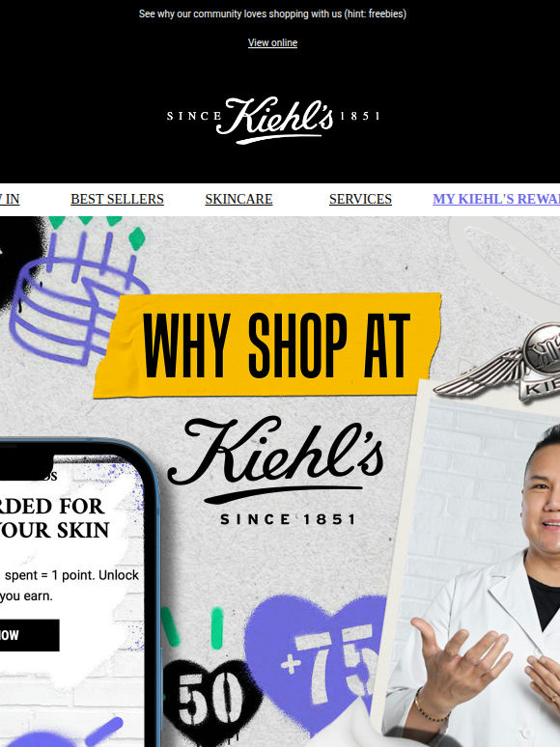Tap the black button on the phone mockup
This screenshot has width=560, height=747.
coord(30,635)
